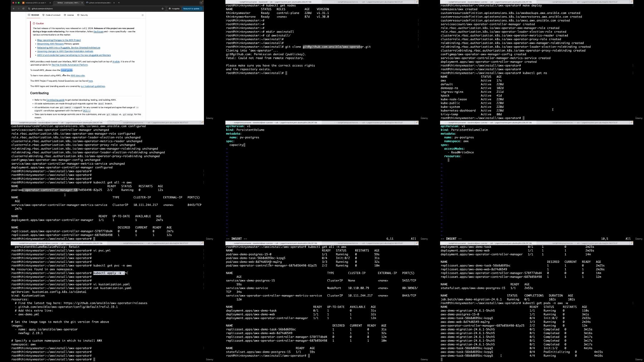644x362 pixels.
Task: Click the browser back arrow button
Action: (14, 9)
